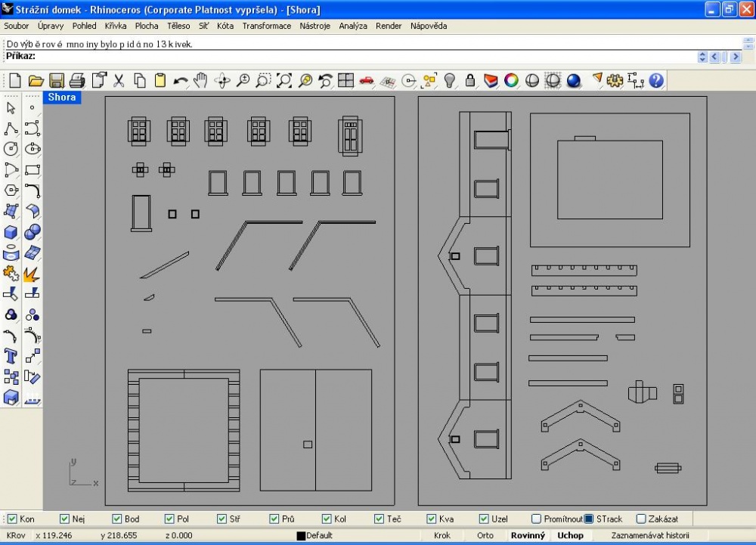Toggle the Bod osnap checkbox
Viewport: 756px width, 545px height.
pyautogui.click(x=116, y=519)
